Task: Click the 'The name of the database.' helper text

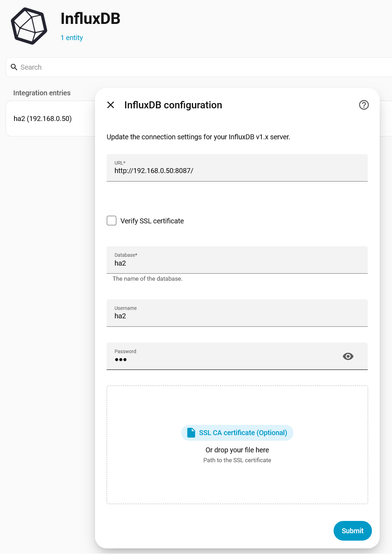Action: coord(147,279)
